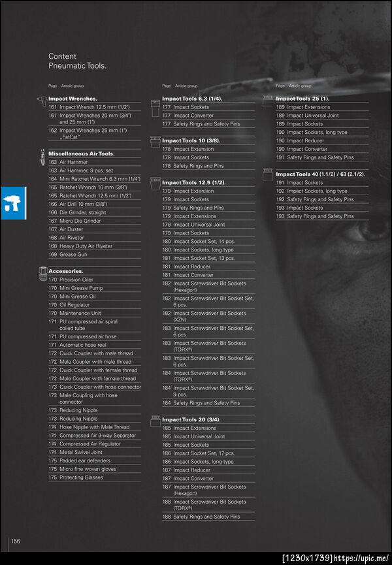Click the socket icon next to Impact Tools 12.5 (1/2)
The width and height of the screenshot is (392, 565).
click(155, 183)
